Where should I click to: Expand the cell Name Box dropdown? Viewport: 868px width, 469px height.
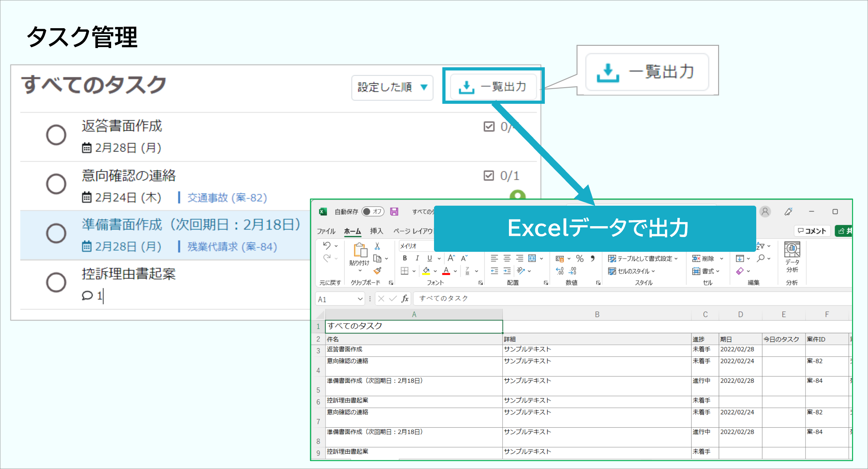(360, 299)
